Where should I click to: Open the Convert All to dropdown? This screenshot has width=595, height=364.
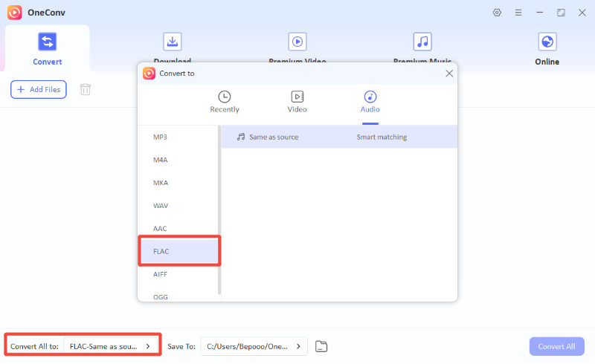coord(109,346)
